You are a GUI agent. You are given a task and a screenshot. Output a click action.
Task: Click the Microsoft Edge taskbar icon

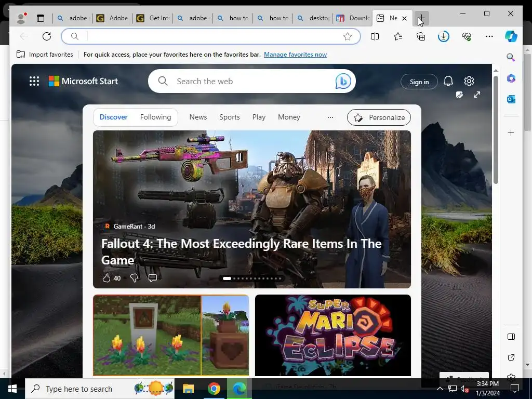click(x=239, y=389)
